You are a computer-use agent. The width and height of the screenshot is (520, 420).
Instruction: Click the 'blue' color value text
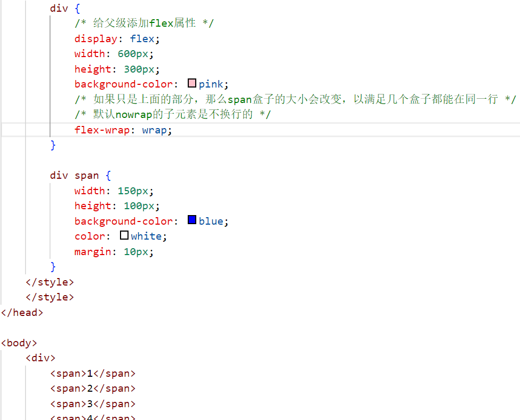[211, 221]
